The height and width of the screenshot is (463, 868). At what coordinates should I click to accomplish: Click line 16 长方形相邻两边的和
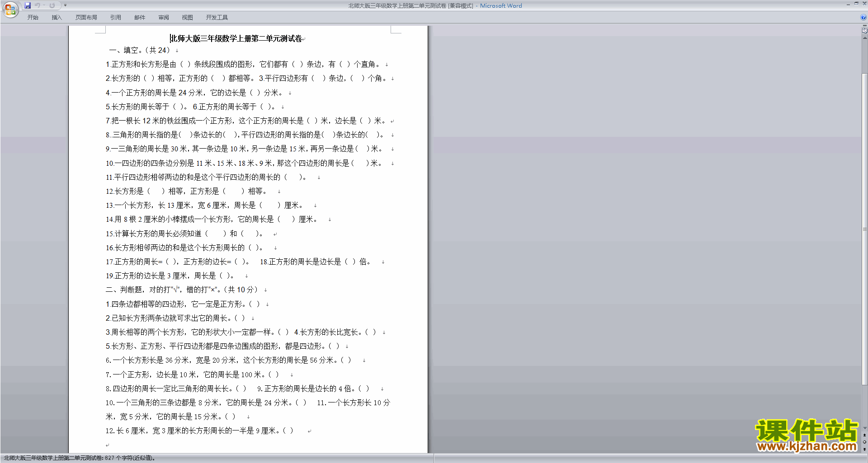click(185, 248)
